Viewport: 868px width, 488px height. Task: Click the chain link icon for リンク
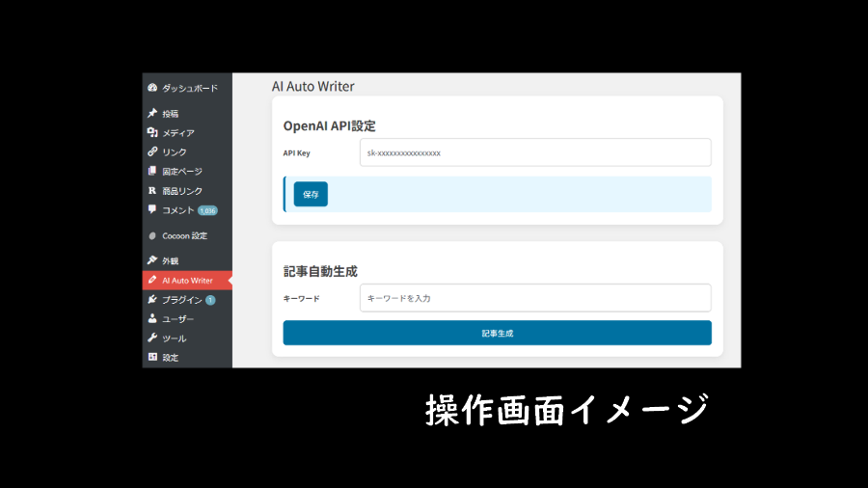[x=152, y=151]
